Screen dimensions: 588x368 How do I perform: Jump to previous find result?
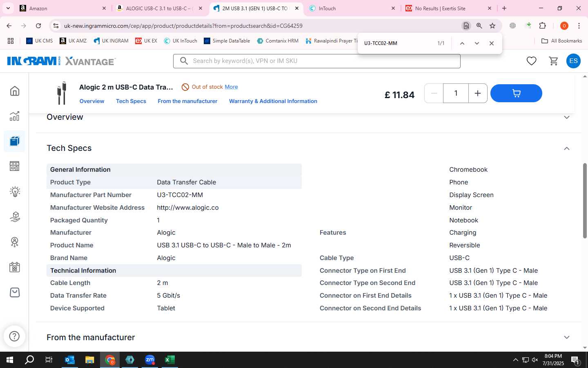click(462, 43)
